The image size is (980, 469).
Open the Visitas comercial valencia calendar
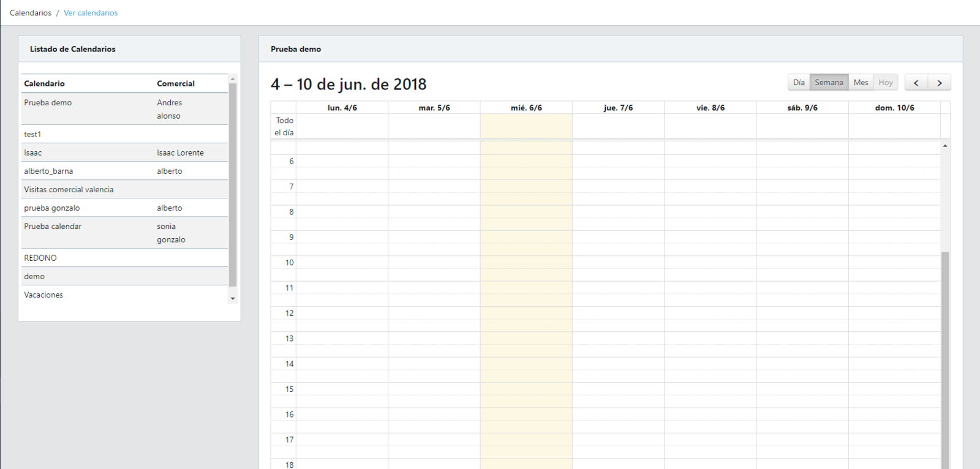point(69,190)
